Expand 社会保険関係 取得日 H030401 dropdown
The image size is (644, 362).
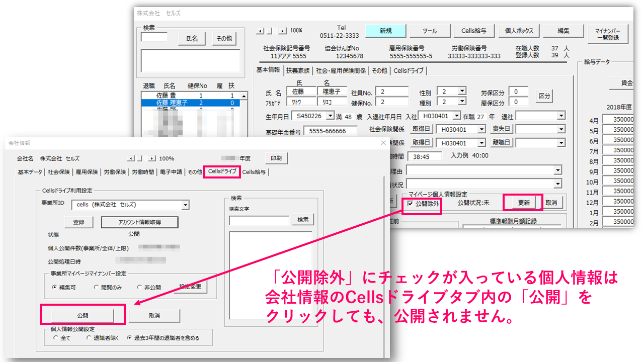pos(482,129)
